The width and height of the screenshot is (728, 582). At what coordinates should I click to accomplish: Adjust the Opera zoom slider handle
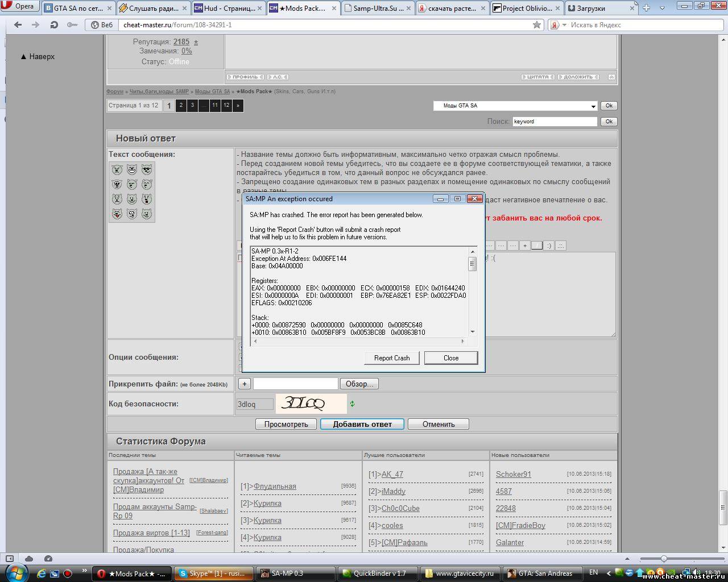tap(664, 559)
